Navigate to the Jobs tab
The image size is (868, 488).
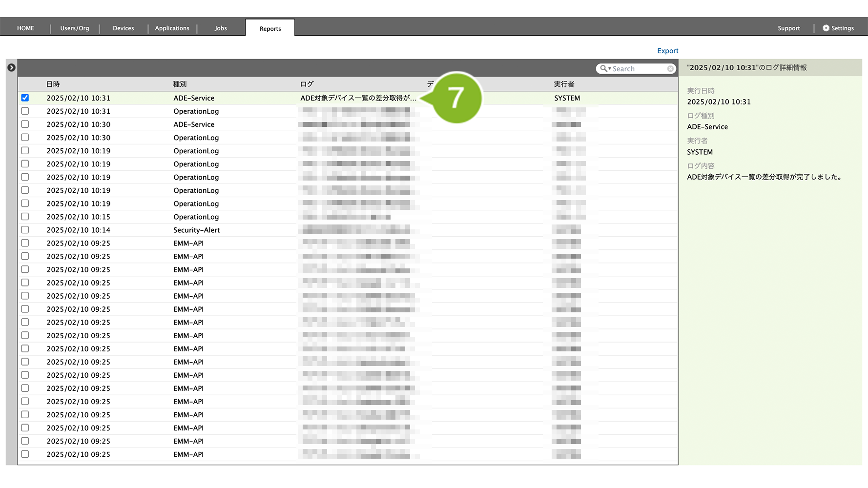click(221, 28)
